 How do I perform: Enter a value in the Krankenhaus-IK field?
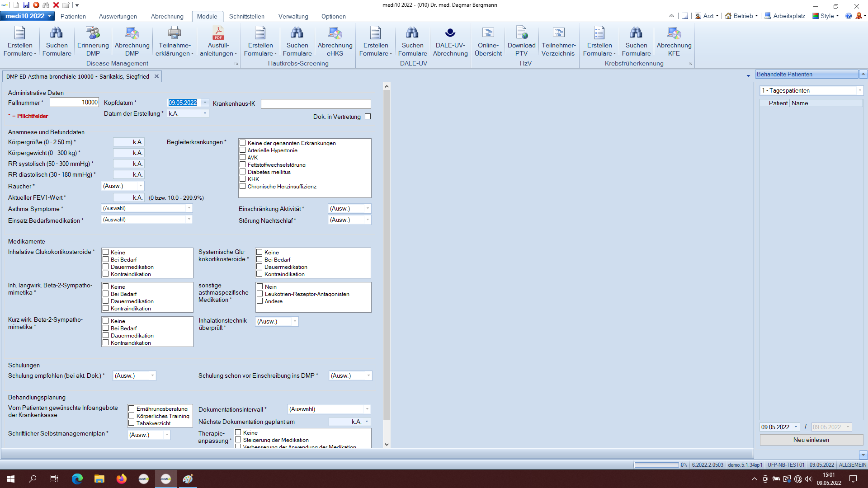pyautogui.click(x=316, y=103)
